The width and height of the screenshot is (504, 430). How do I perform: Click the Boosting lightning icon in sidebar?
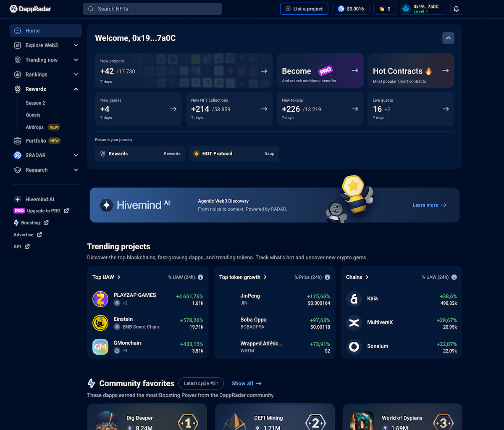[16, 223]
